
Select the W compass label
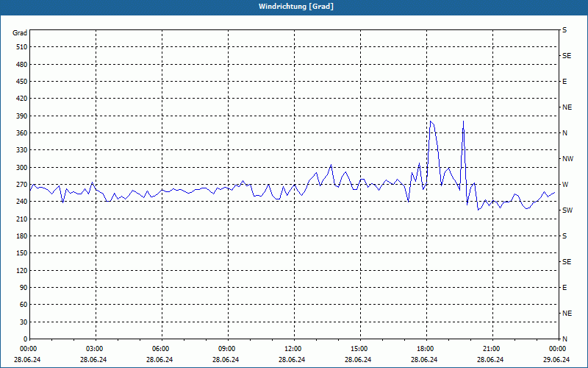565,185
